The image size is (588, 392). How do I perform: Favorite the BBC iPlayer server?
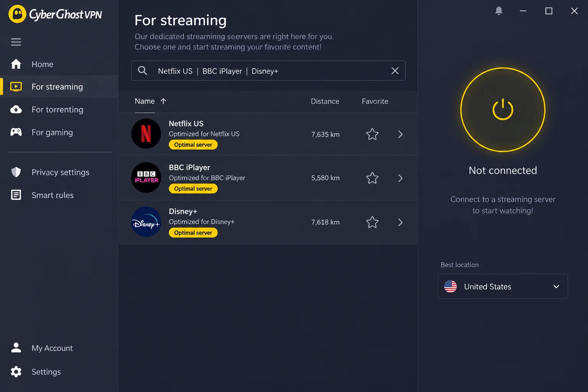[372, 178]
